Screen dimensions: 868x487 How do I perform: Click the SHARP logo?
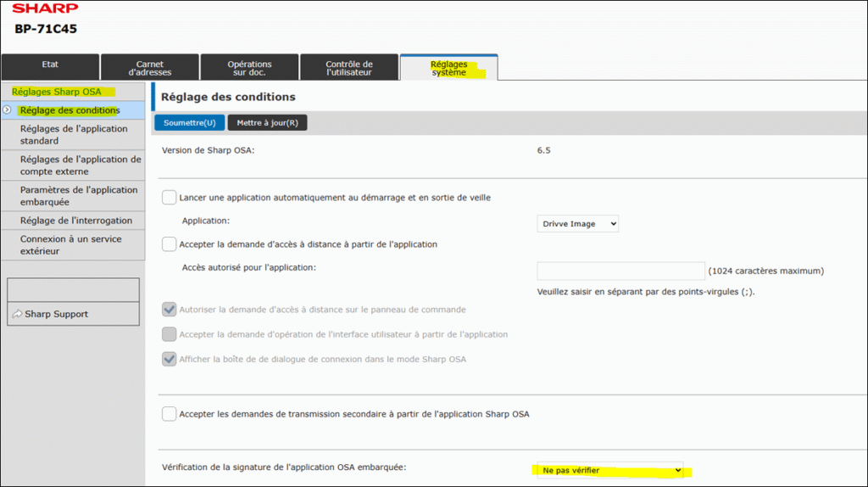point(46,8)
